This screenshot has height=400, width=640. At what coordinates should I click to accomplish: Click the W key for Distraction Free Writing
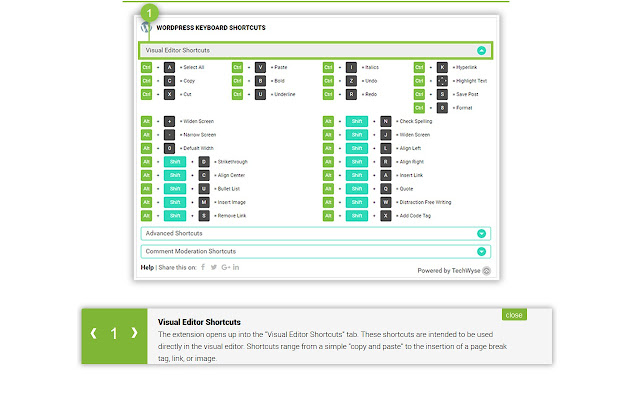tap(386, 202)
